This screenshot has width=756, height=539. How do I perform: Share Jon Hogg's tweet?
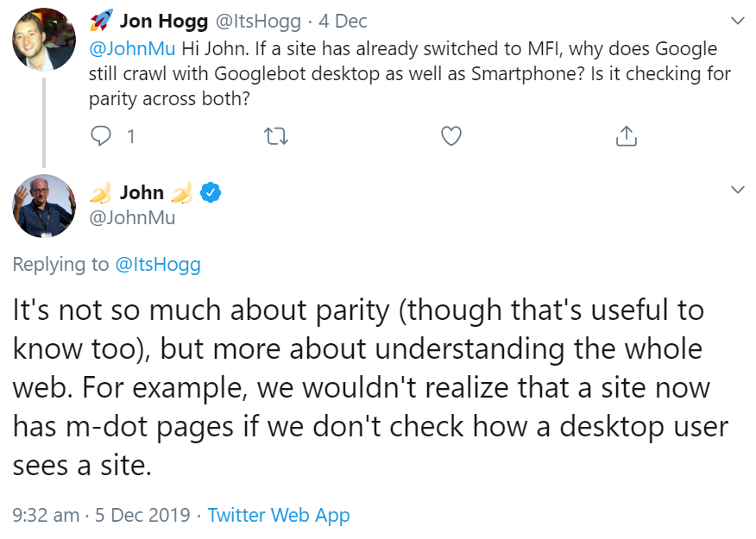click(626, 135)
